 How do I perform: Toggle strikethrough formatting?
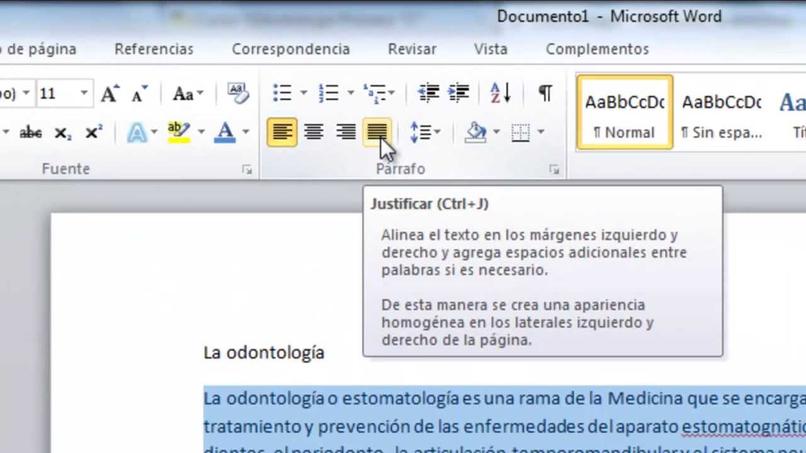coord(30,133)
